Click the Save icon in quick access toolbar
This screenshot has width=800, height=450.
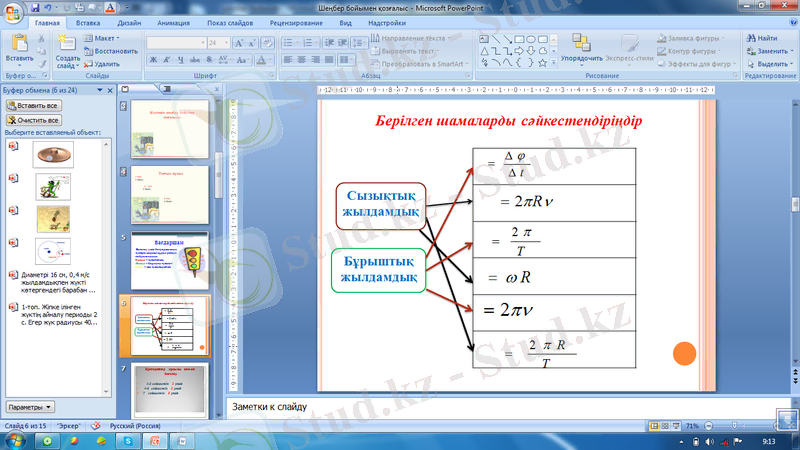tap(35, 7)
